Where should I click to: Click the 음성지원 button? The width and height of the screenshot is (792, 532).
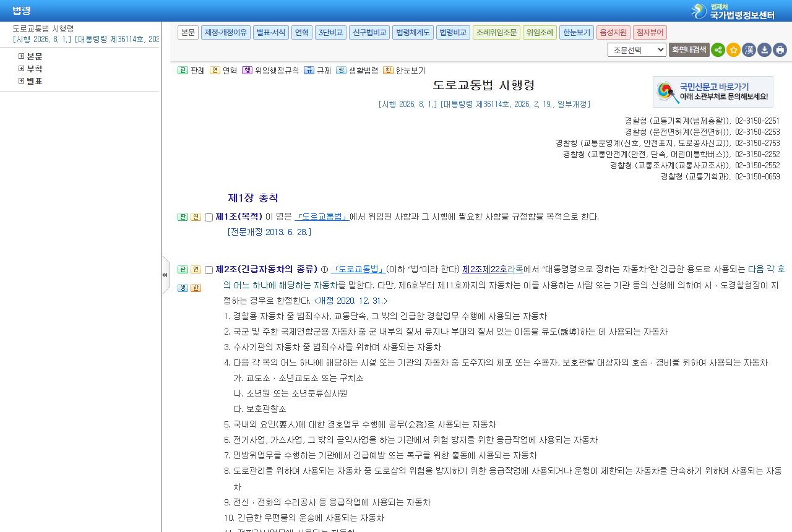pyautogui.click(x=613, y=32)
